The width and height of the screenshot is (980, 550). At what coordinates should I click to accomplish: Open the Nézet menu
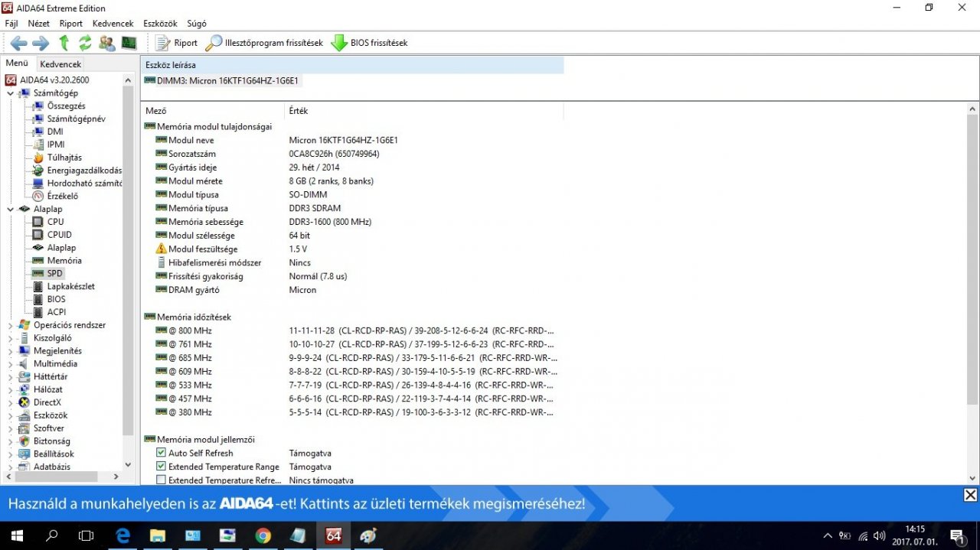point(38,24)
